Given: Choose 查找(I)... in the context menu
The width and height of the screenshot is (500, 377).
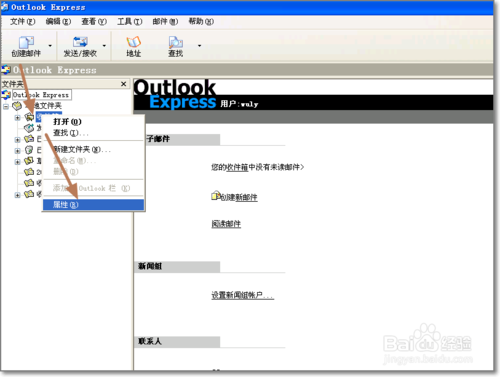Looking at the screenshot, I should click(x=93, y=133).
